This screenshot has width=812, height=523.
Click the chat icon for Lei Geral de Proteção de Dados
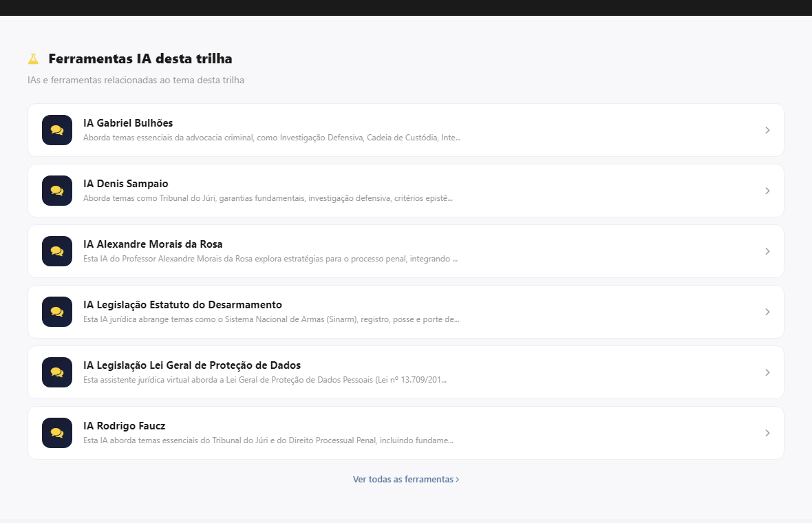tap(57, 372)
